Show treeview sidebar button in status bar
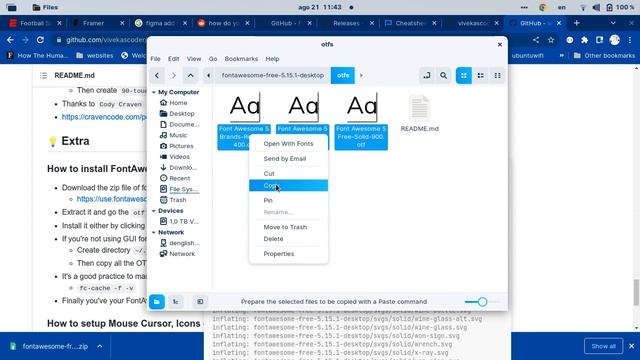Image resolution: width=640 pixels, height=360 pixels. pyautogui.click(x=176, y=302)
